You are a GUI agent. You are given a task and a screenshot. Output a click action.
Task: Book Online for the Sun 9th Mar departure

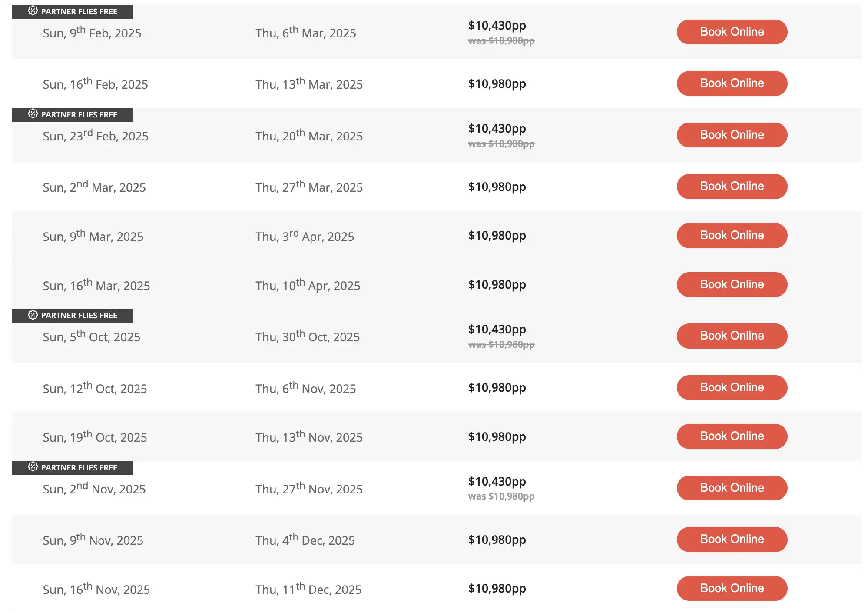[x=732, y=235]
